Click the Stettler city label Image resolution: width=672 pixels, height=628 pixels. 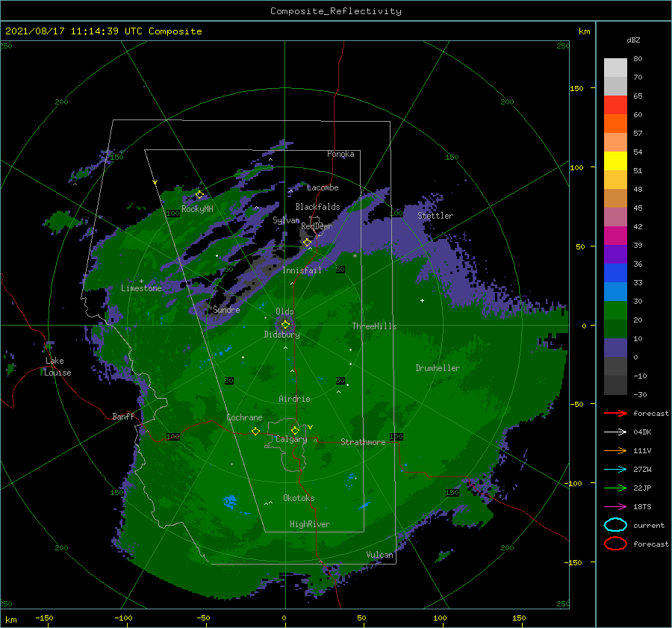point(435,216)
